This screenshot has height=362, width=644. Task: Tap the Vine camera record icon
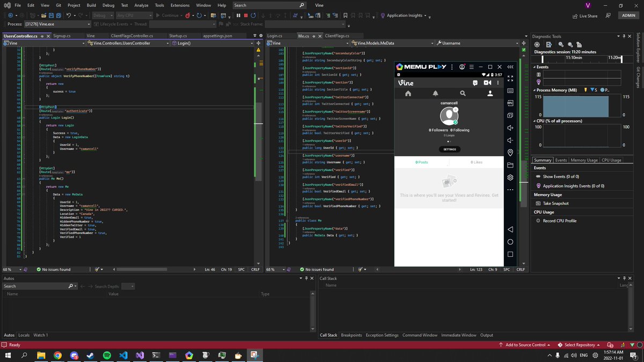click(487, 83)
